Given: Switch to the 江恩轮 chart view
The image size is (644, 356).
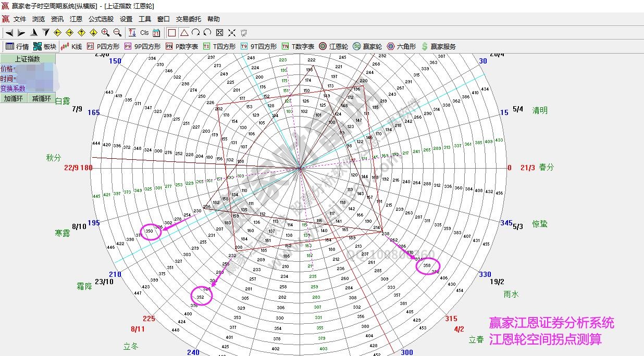Looking at the screenshot, I should click(x=333, y=46).
